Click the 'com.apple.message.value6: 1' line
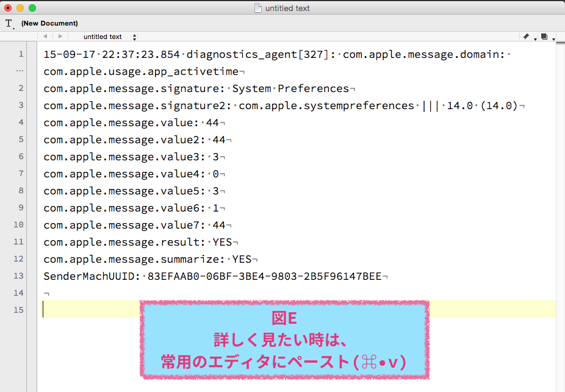The width and height of the screenshot is (565, 392). click(x=131, y=208)
